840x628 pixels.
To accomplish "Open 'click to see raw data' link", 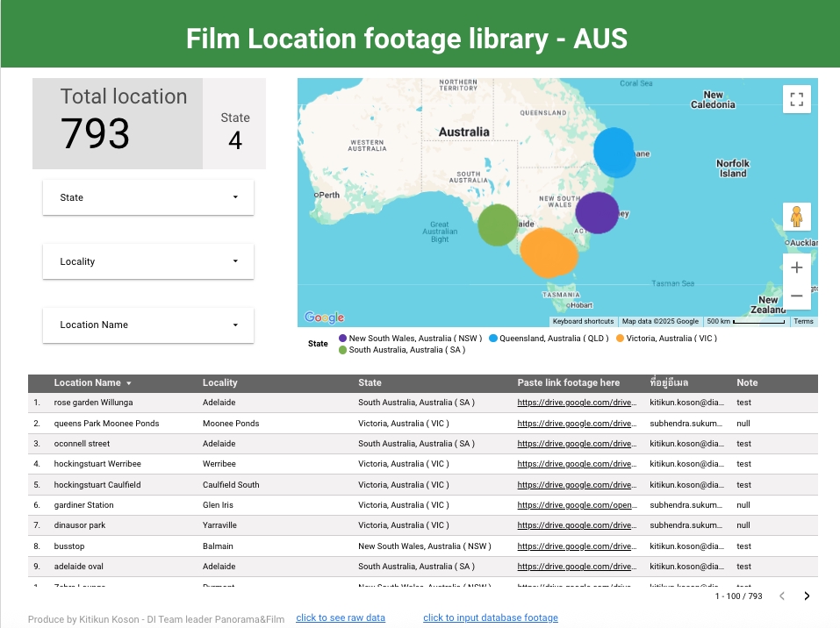I will (341, 617).
